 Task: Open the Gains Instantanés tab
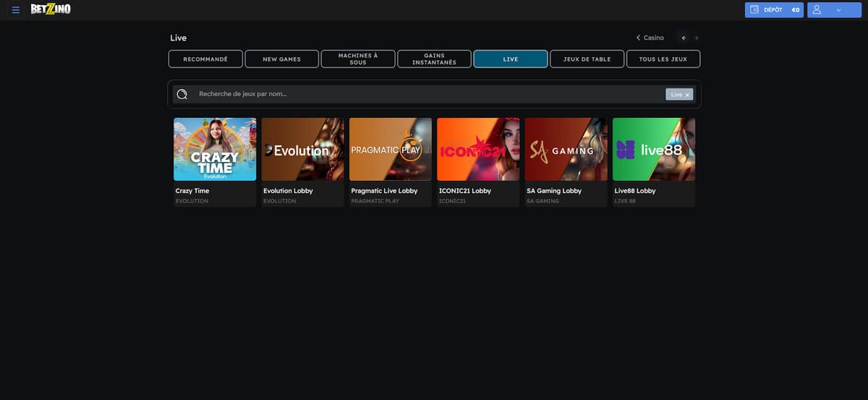[434, 59]
